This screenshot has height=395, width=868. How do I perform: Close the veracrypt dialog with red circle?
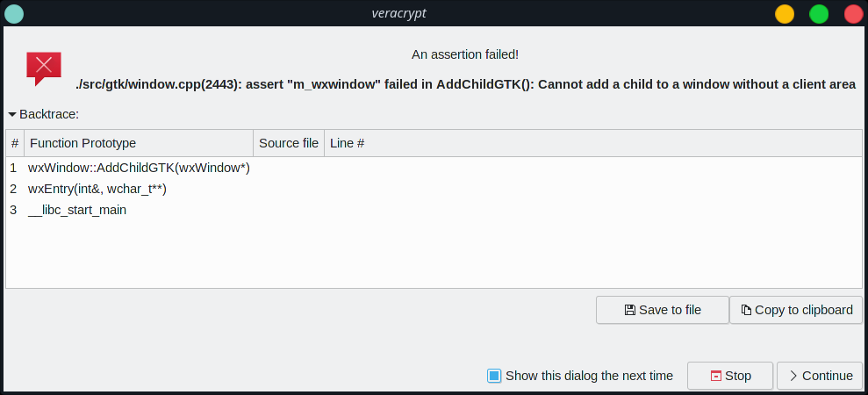(854, 14)
